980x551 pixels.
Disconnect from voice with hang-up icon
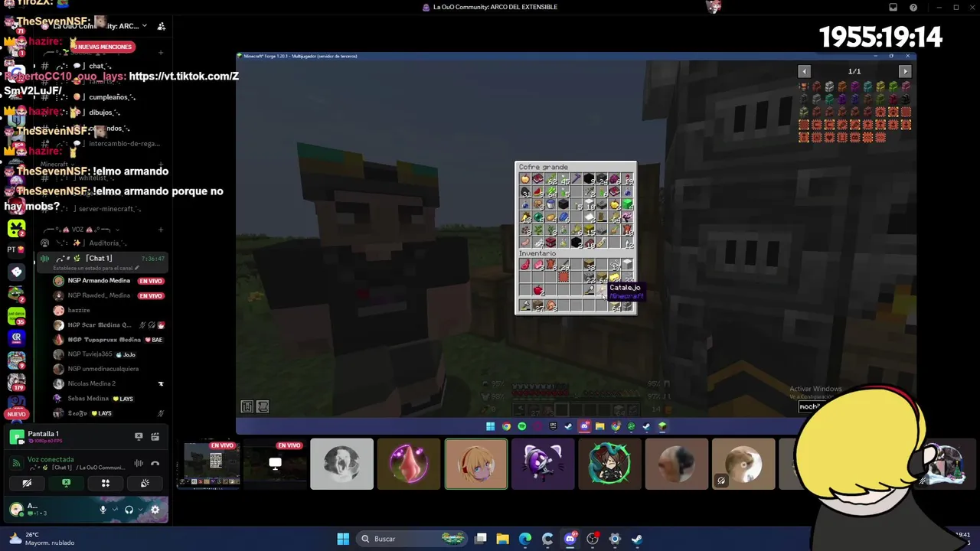click(x=155, y=463)
